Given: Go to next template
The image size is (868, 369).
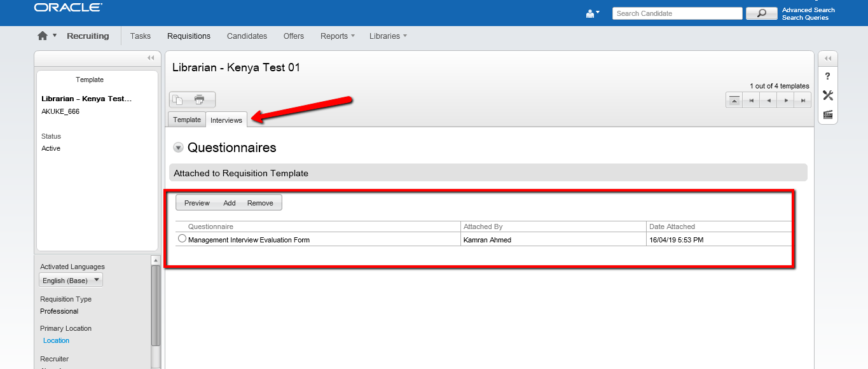Looking at the screenshot, I should (786, 100).
